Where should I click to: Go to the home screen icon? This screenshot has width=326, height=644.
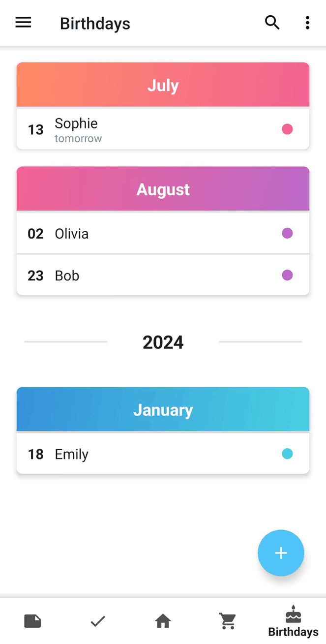[x=163, y=621]
